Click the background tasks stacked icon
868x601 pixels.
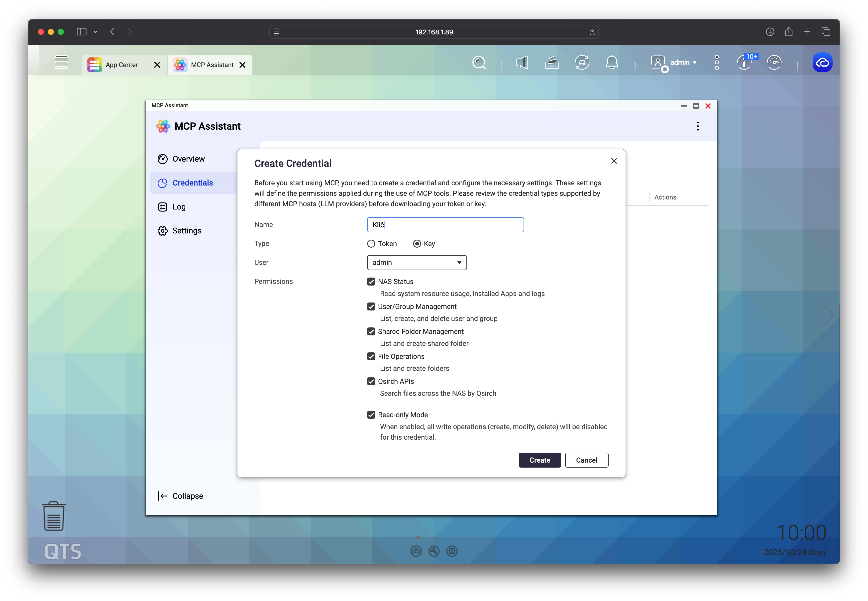pos(552,63)
